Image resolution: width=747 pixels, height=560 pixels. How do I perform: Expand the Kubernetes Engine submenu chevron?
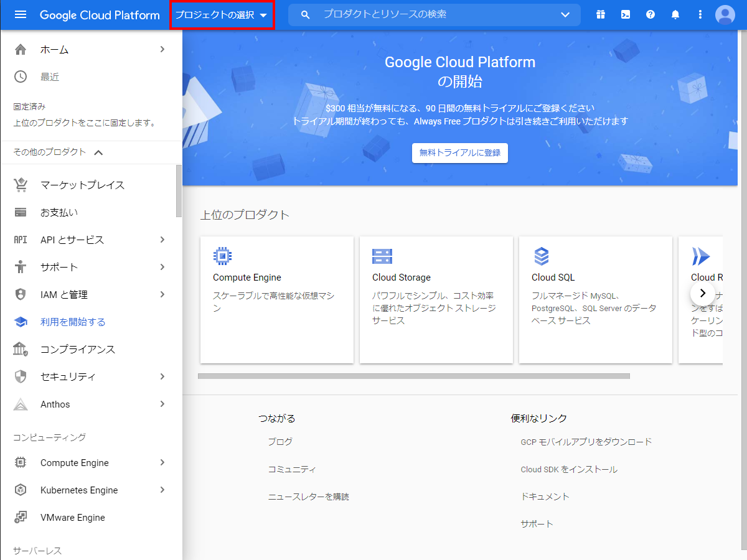[x=162, y=490]
